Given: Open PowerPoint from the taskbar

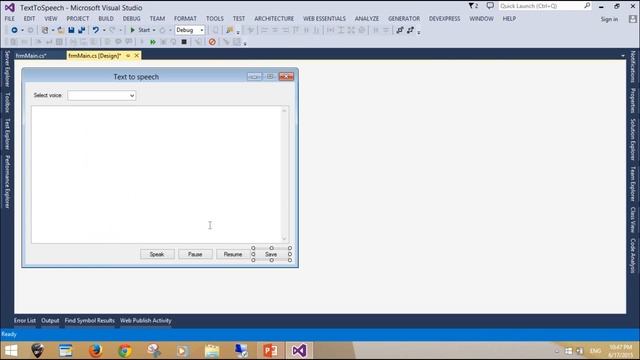Looking at the screenshot, I should point(270,351).
